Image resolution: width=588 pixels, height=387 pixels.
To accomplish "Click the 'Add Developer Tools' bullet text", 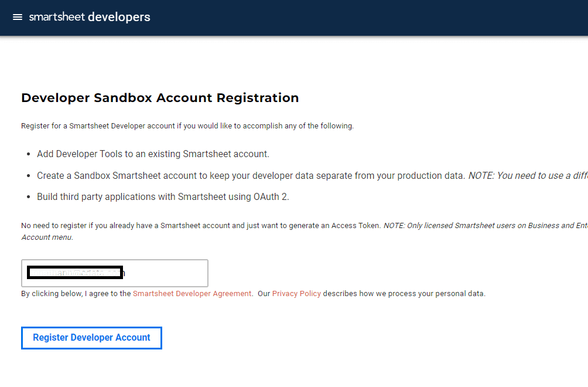I will (153, 154).
